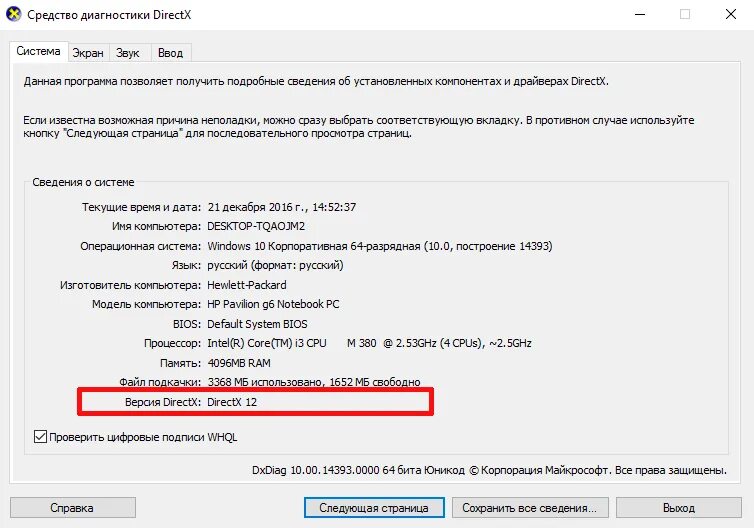This screenshot has height=528, width=754.
Task: Click the Intel(R) Core(TM) i3 CPU value
Action: tap(369, 343)
